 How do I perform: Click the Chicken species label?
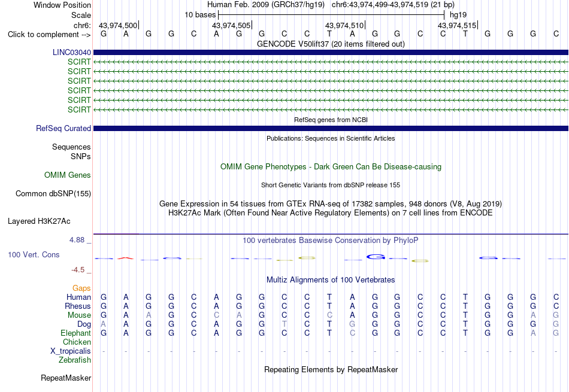[x=77, y=342]
